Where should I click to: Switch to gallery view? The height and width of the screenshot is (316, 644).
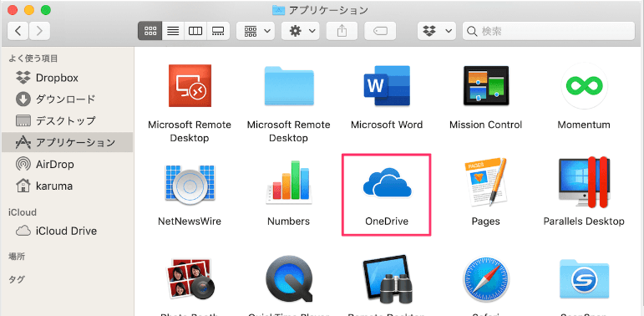218,31
